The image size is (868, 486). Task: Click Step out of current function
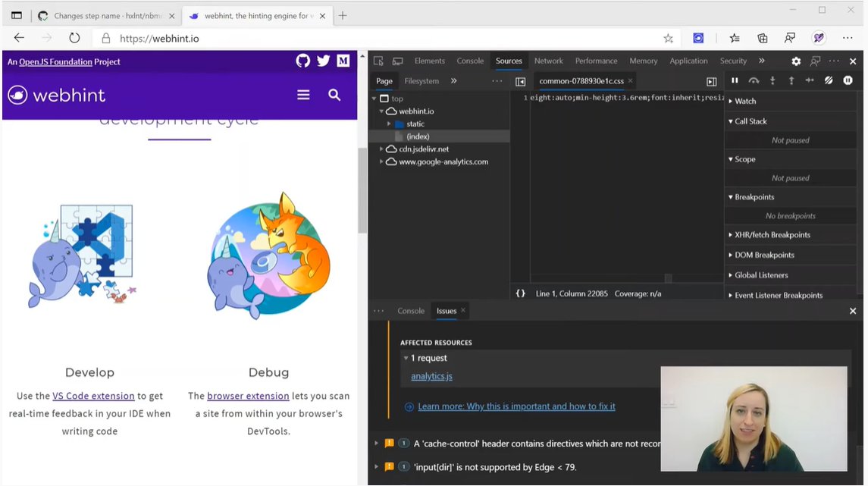pyautogui.click(x=791, y=81)
